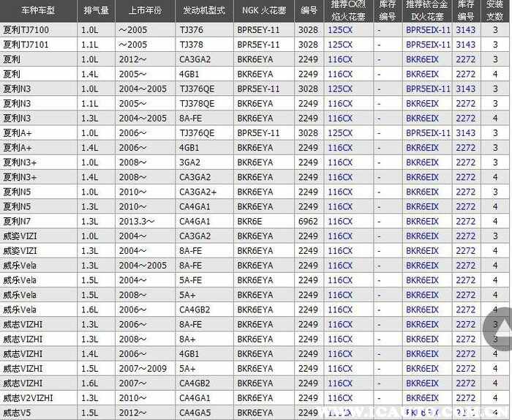Screen dimensions: 512x420
Task: Open the 116CX link in the 威乐Vela 1.6L row
Action: pyautogui.click(x=340, y=310)
